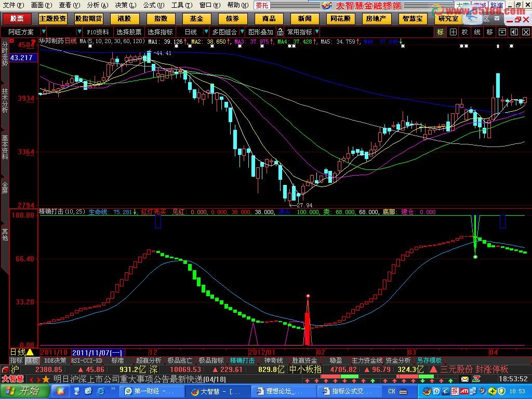Click the red left-right arrows by 大智慧
This screenshot has width=532, height=399.
point(35,379)
